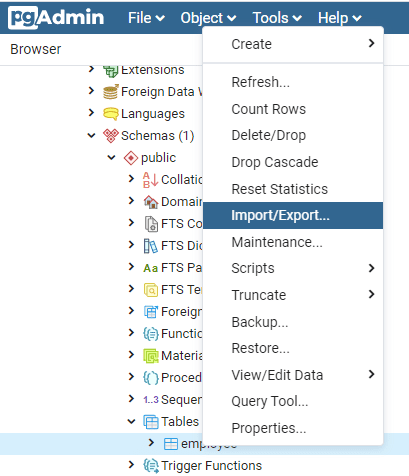Click the FTS Templates icon
409x476 pixels.
[151, 290]
